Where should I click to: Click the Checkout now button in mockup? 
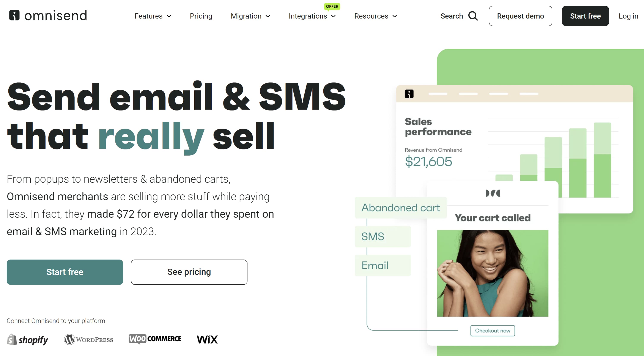click(492, 331)
